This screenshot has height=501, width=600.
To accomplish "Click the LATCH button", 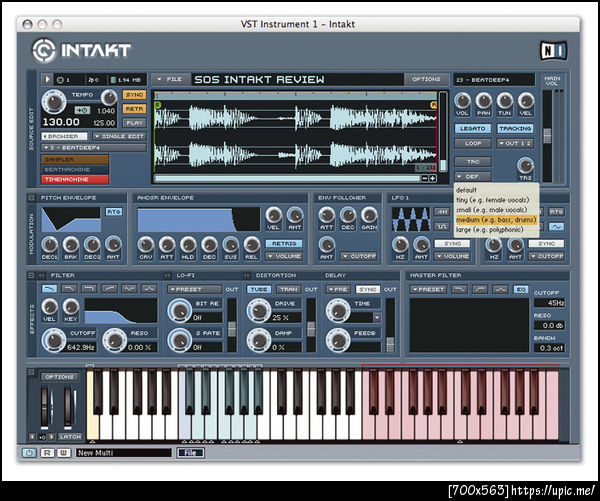I will [x=71, y=436].
